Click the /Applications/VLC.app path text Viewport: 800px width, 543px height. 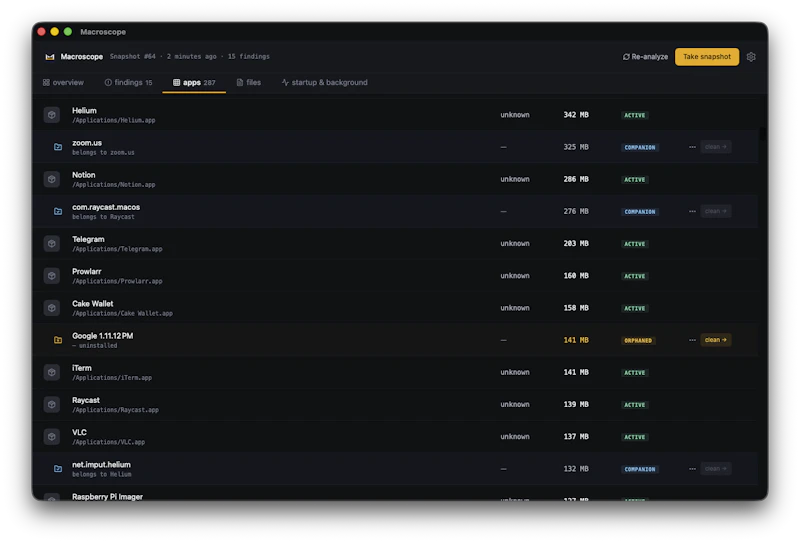point(109,442)
